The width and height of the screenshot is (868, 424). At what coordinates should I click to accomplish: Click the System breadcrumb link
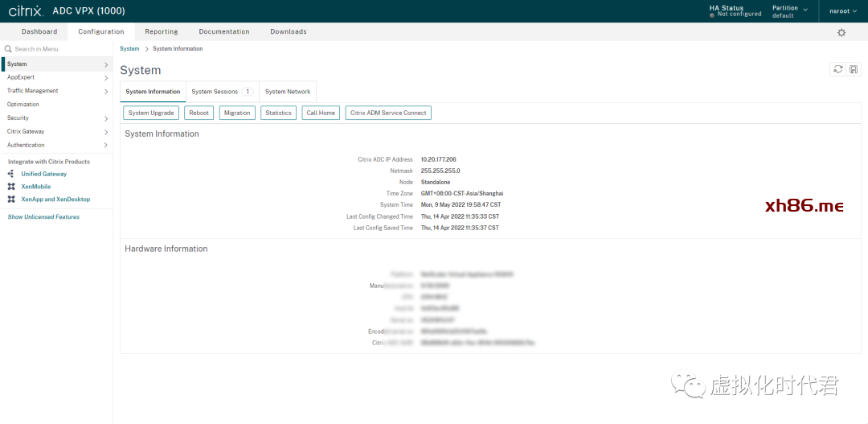pyautogui.click(x=129, y=49)
